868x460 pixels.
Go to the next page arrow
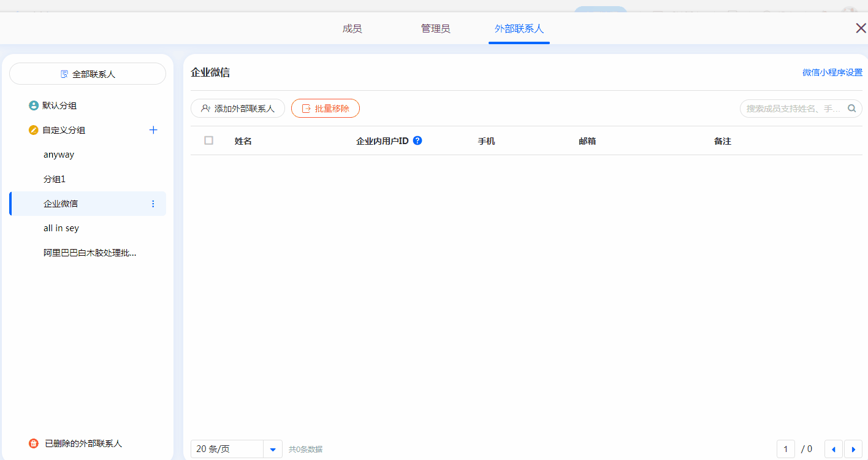tap(853, 449)
